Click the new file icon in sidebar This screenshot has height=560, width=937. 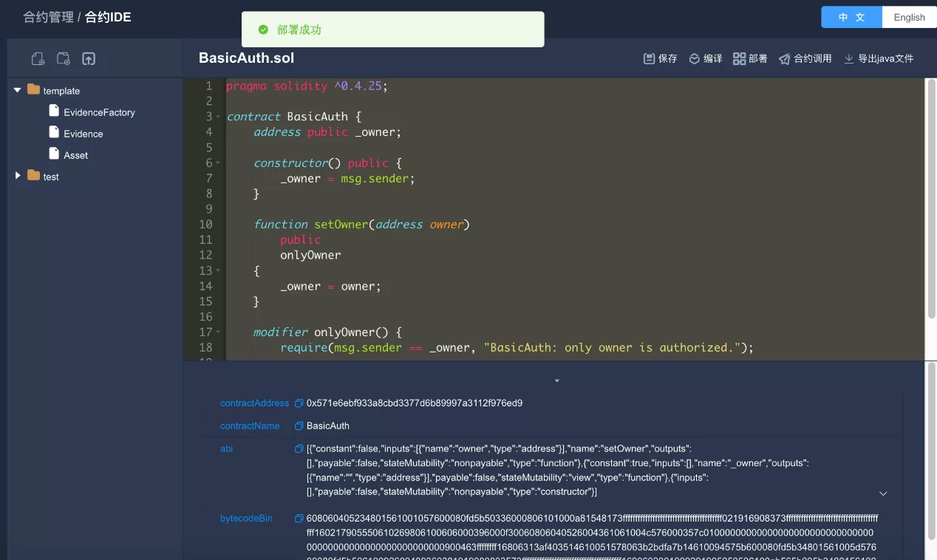[x=38, y=58]
